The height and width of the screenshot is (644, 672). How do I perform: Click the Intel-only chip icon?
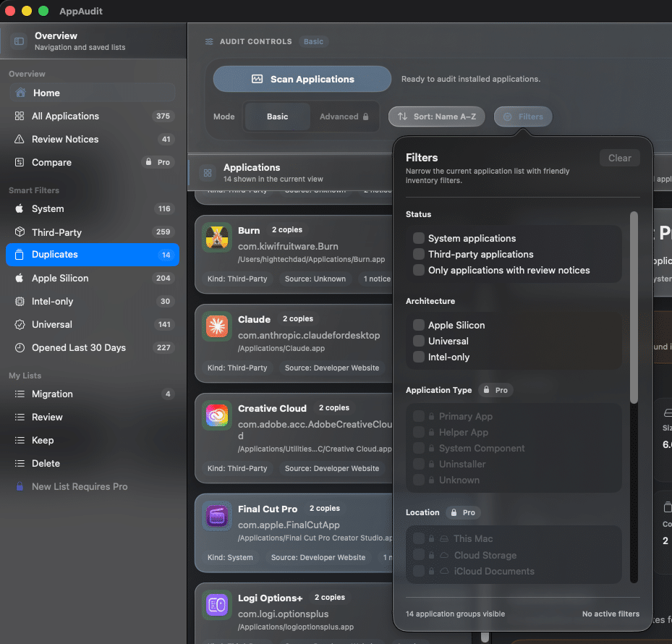(20, 302)
